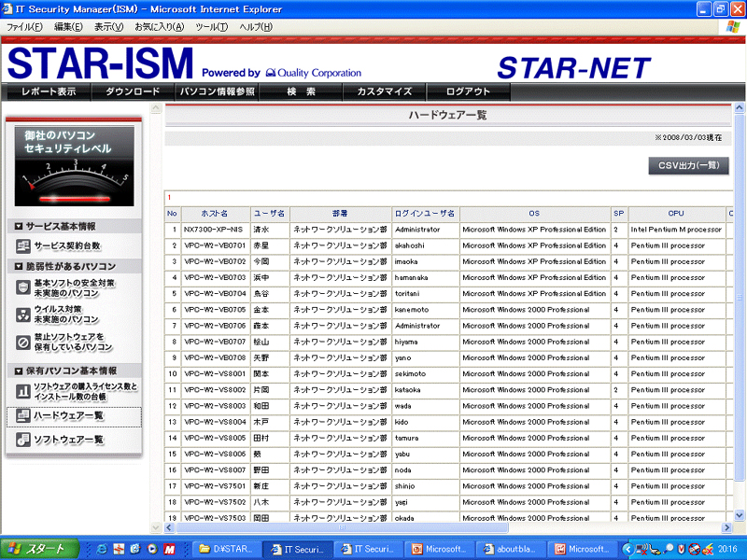
Task: Open the ファイル(F) menu
Action: (24, 27)
